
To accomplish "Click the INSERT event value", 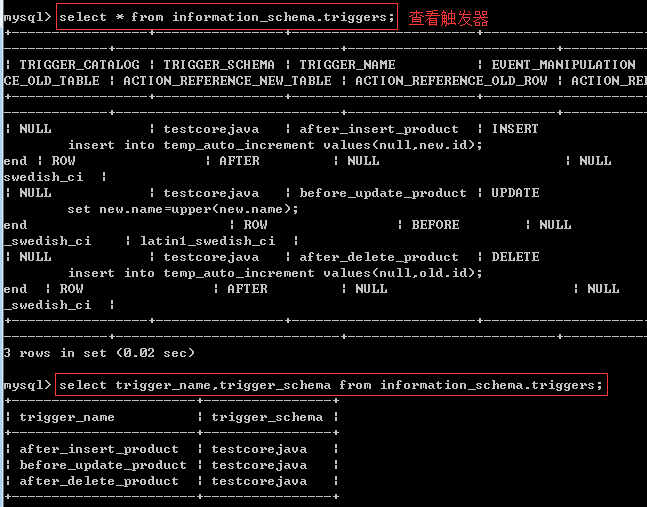I will (515, 129).
